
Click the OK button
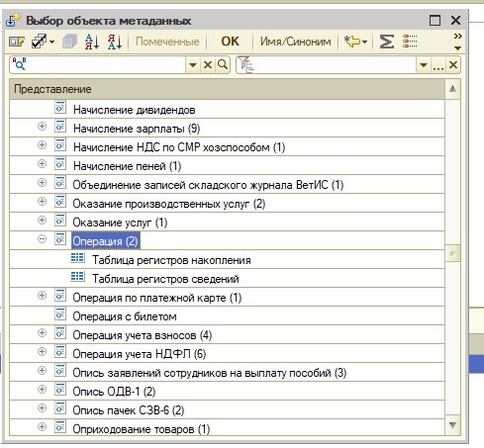(x=230, y=42)
